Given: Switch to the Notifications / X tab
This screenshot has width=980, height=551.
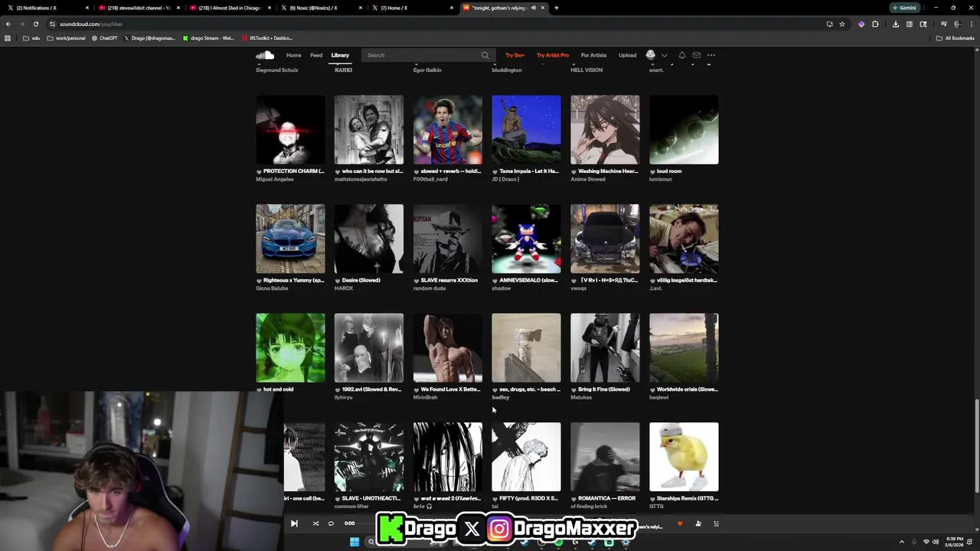Looking at the screenshot, I should pyautogui.click(x=46, y=8).
